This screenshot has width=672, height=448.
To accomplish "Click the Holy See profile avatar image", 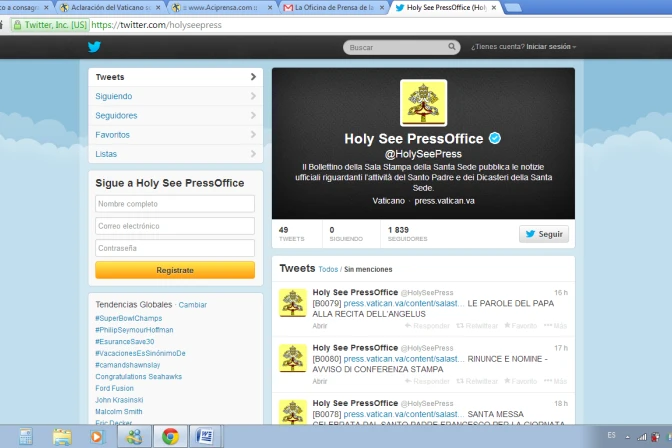I will (x=423, y=103).
